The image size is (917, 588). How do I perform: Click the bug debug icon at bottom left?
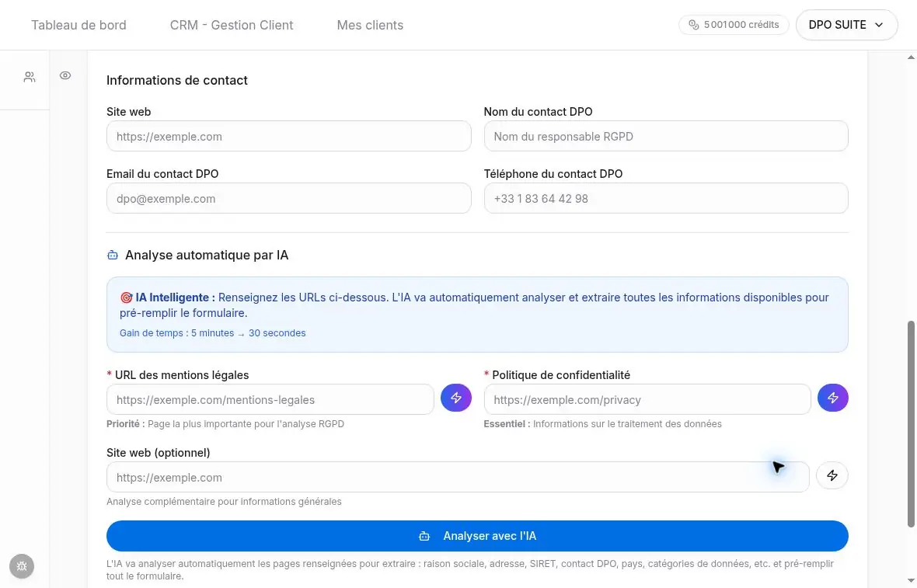(22, 565)
